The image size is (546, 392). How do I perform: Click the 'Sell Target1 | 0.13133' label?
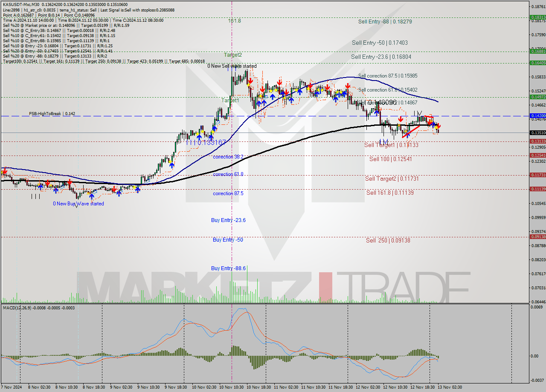[391, 145]
